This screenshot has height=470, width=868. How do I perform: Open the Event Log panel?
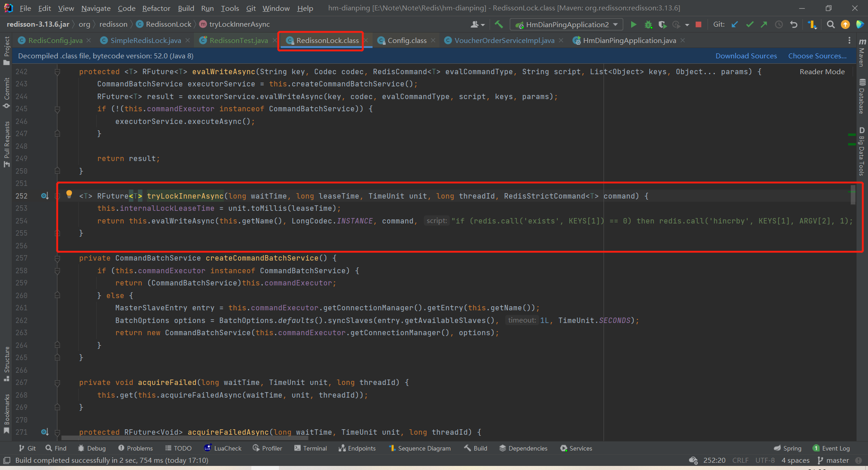[831, 448]
